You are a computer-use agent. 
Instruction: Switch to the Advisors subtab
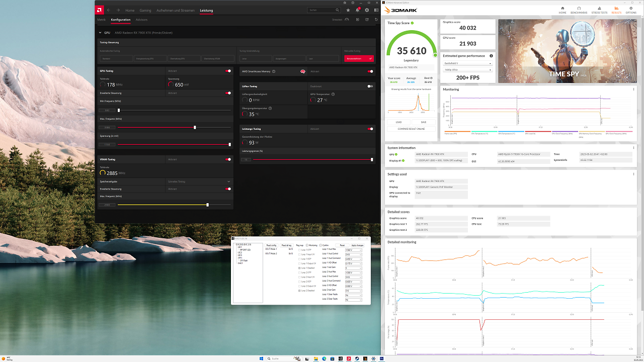click(142, 20)
